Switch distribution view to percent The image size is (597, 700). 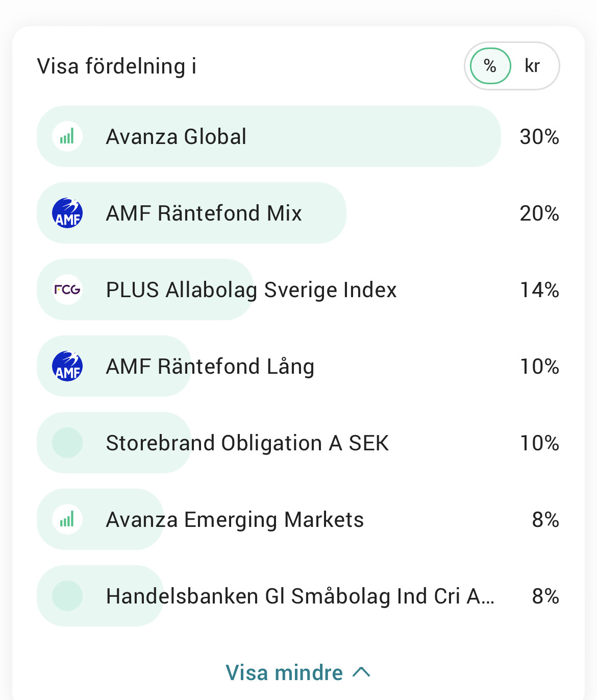490,66
